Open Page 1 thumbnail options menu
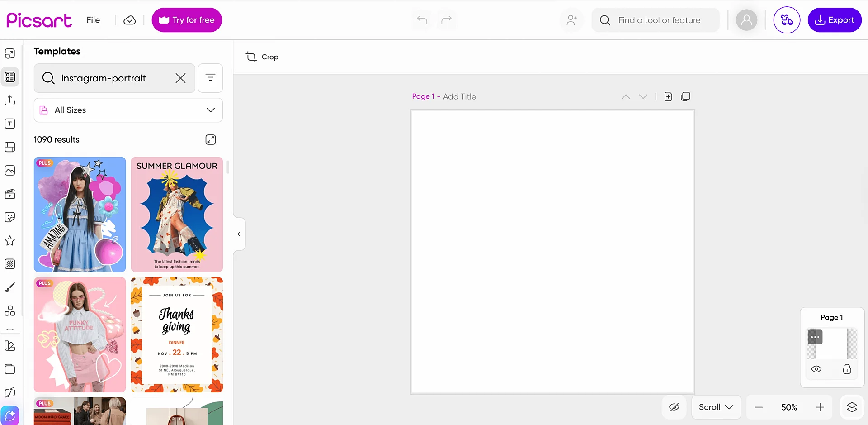 point(815,337)
